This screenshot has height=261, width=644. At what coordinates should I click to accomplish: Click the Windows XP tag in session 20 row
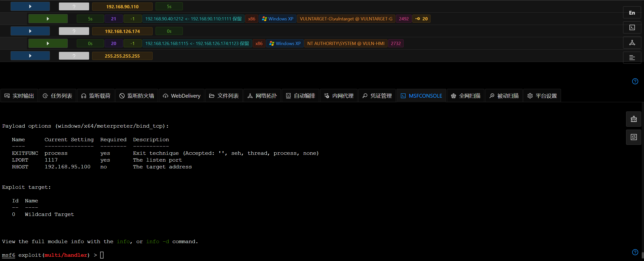285,44
